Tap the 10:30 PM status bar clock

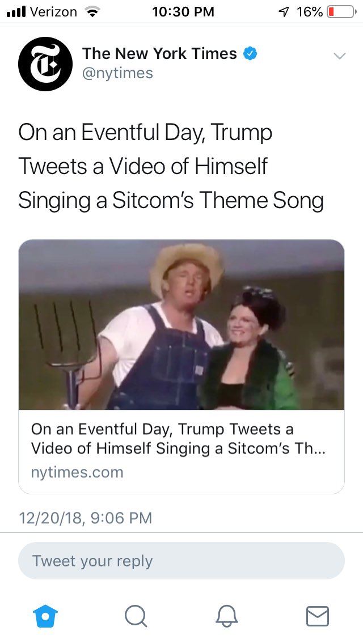coord(183,12)
